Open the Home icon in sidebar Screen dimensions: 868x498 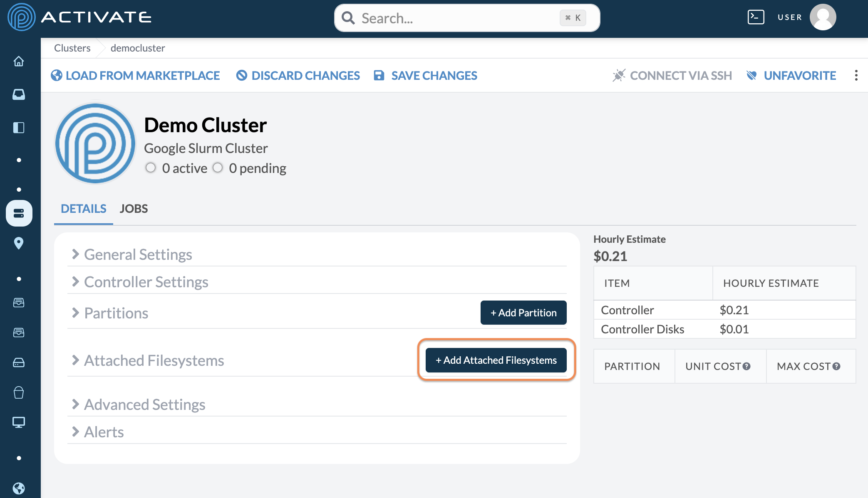pyautogui.click(x=19, y=62)
